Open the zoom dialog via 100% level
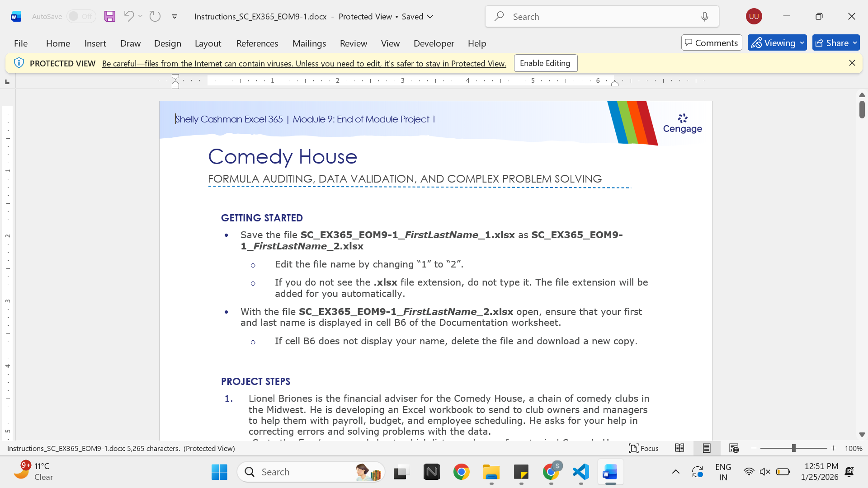This screenshot has width=868, height=488. pyautogui.click(x=854, y=449)
